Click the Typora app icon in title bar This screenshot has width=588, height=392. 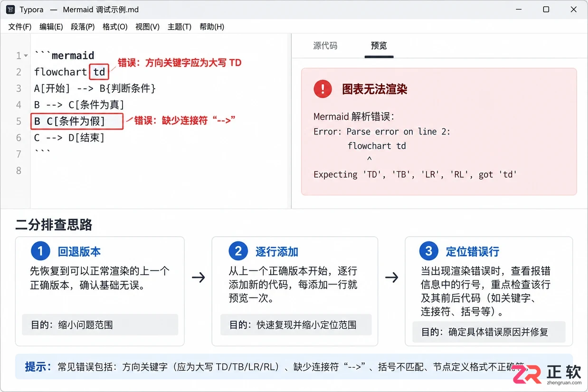[x=10, y=10]
